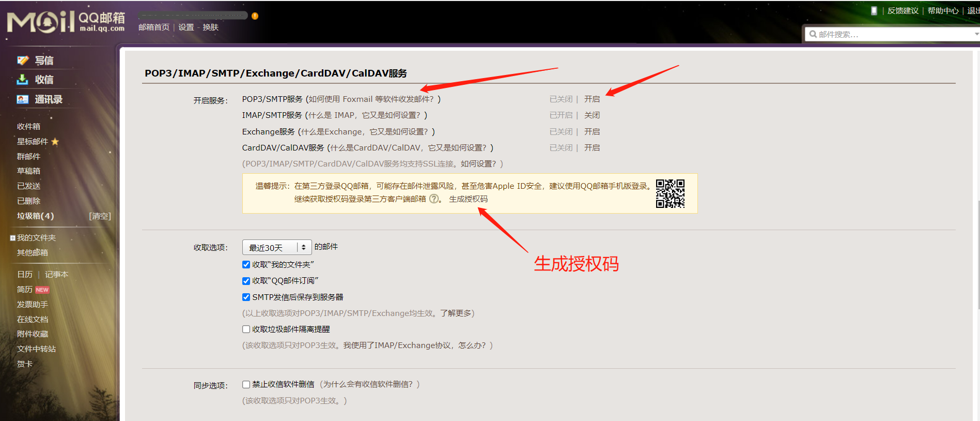Open 反馈建议 link
Viewport: 980px width, 421px height.
[x=903, y=11]
